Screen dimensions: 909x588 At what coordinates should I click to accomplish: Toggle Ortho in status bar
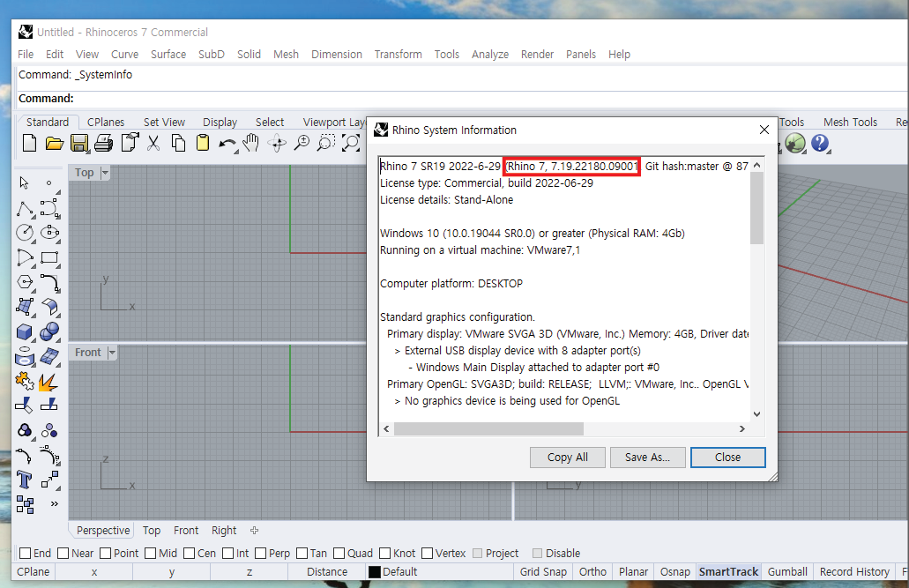pyautogui.click(x=592, y=572)
